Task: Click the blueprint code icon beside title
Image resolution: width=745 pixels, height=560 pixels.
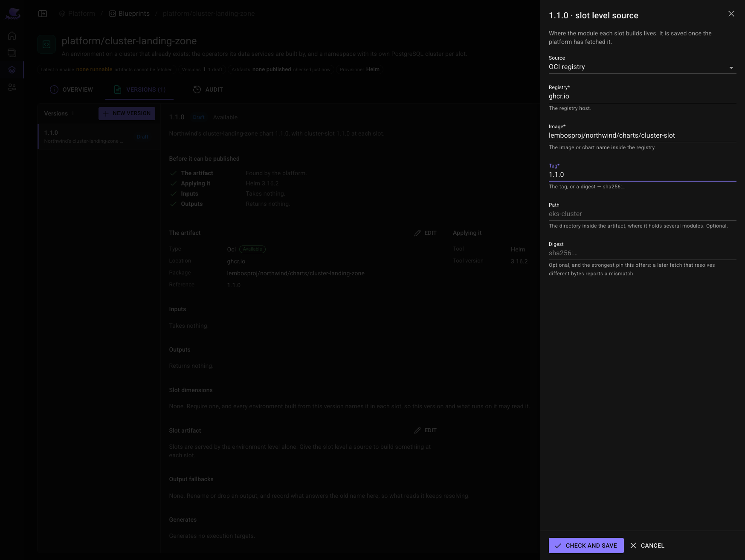Action: [46, 44]
